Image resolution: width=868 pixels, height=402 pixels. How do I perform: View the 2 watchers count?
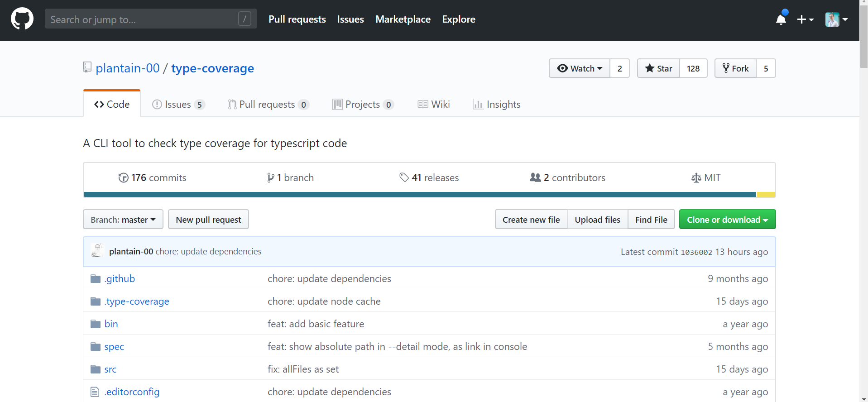(620, 68)
